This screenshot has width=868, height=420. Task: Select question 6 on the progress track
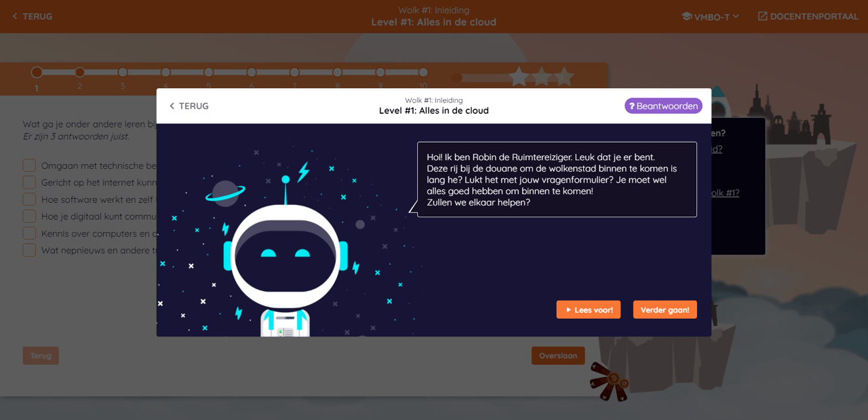click(x=252, y=73)
